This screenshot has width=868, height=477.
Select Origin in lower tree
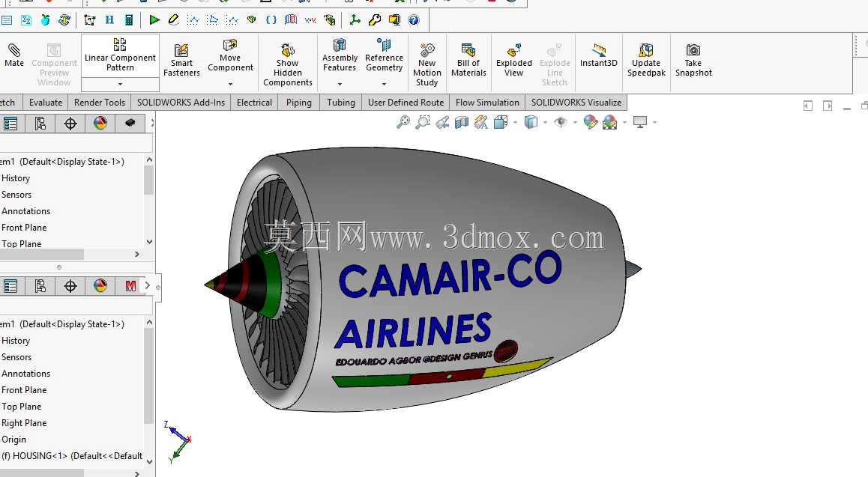13,440
